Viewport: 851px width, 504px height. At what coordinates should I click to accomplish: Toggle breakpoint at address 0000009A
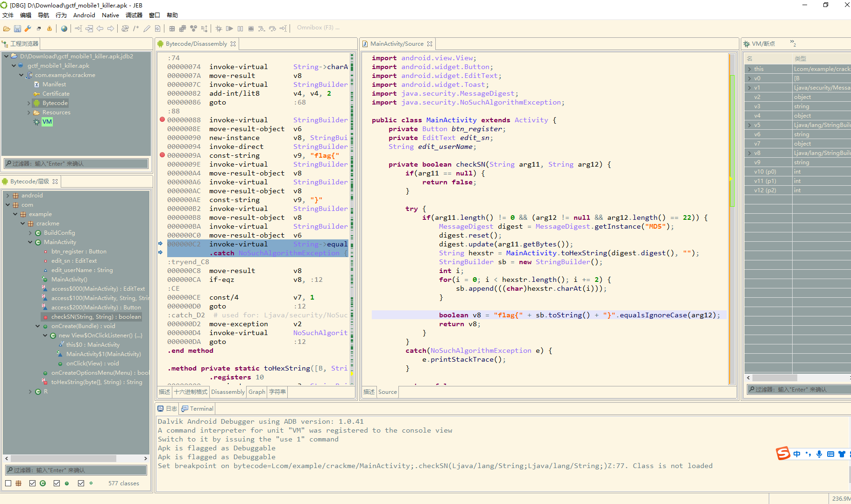coord(162,155)
